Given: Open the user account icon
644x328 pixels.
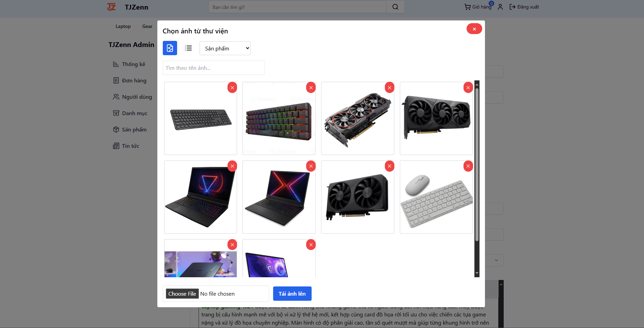Looking at the screenshot, I should click(x=500, y=7).
